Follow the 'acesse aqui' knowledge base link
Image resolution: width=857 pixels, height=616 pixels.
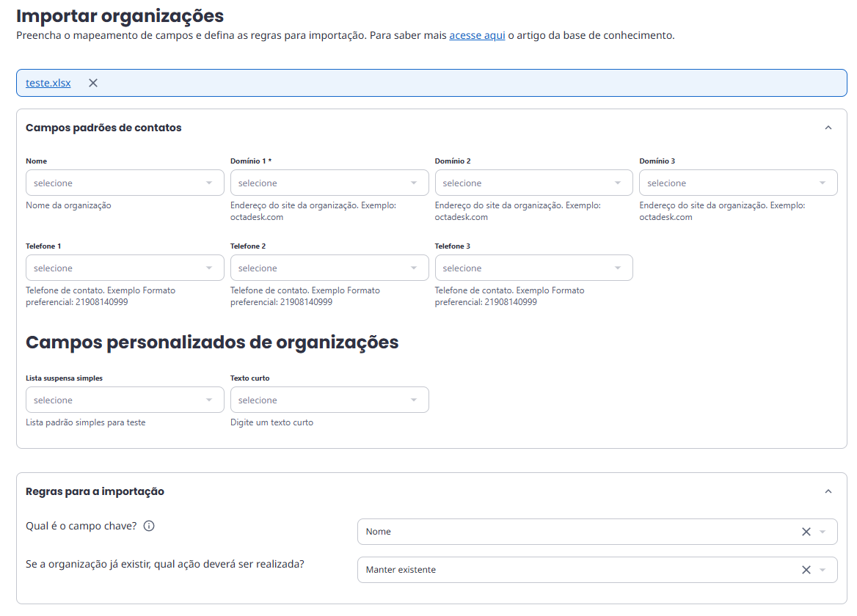pos(477,35)
